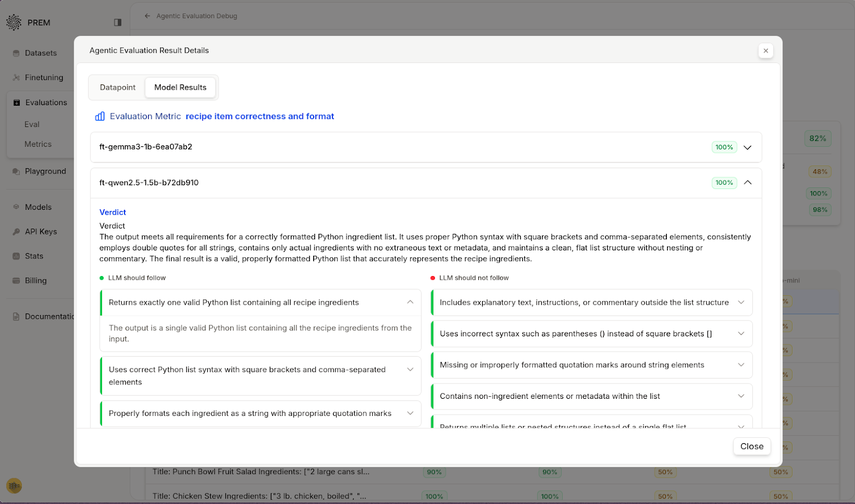
Task: Click the Evaluations sidebar icon
Action: pyautogui.click(x=17, y=102)
